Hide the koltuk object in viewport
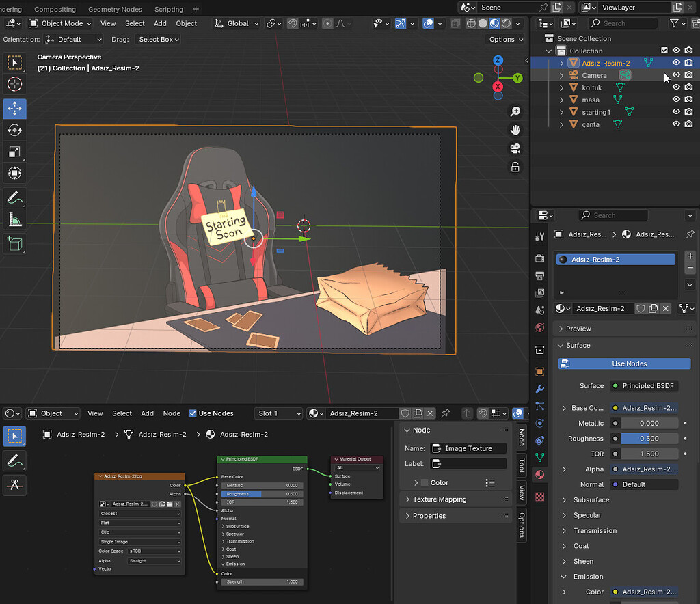700x604 pixels. (676, 87)
